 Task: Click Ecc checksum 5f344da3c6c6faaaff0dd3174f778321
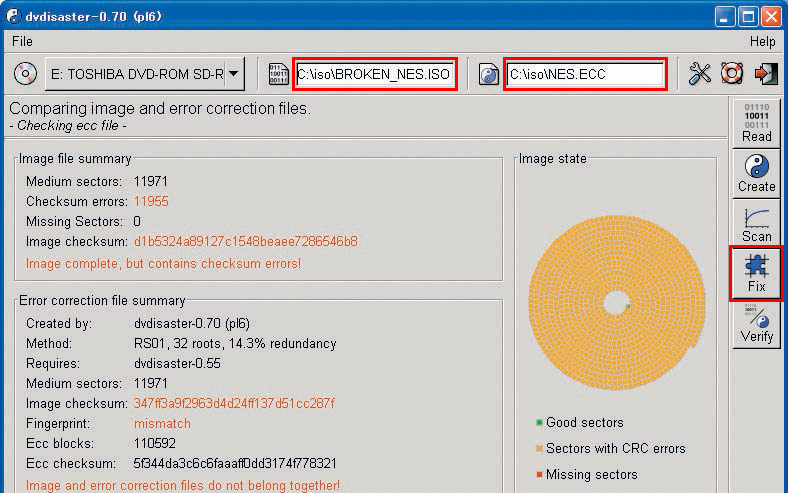[x=235, y=463]
